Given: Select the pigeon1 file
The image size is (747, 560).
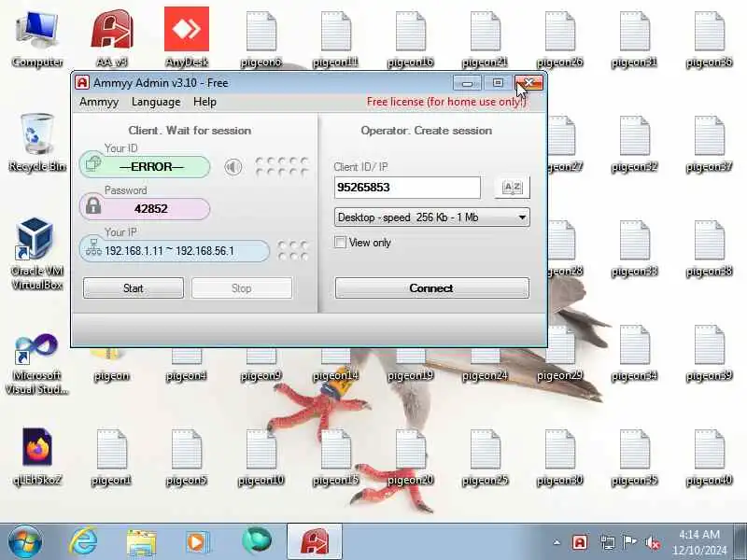Looking at the screenshot, I should tap(112, 458).
